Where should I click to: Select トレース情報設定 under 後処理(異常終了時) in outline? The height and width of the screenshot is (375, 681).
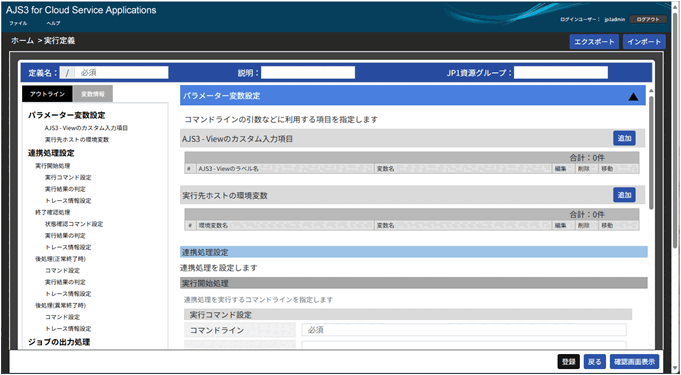68,329
